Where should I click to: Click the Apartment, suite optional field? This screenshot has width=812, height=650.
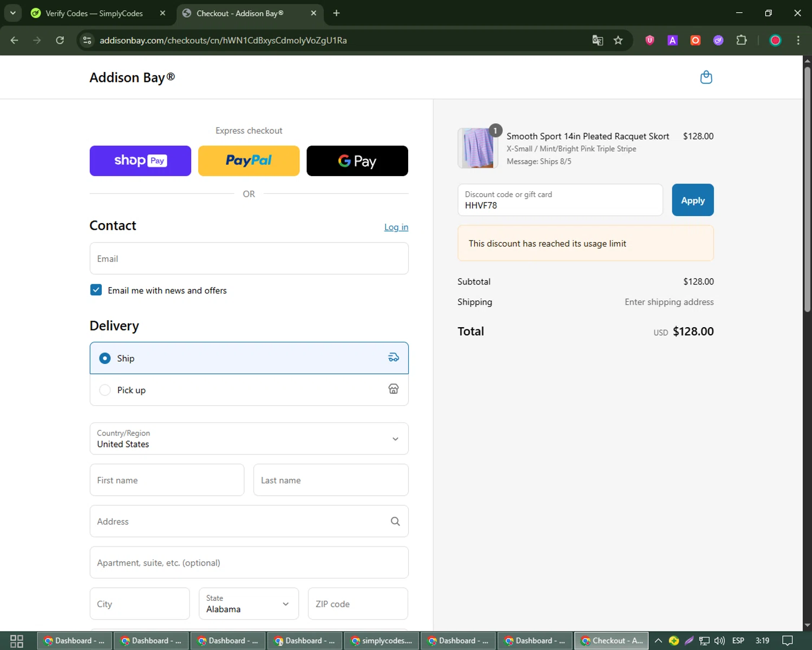pyautogui.click(x=249, y=562)
